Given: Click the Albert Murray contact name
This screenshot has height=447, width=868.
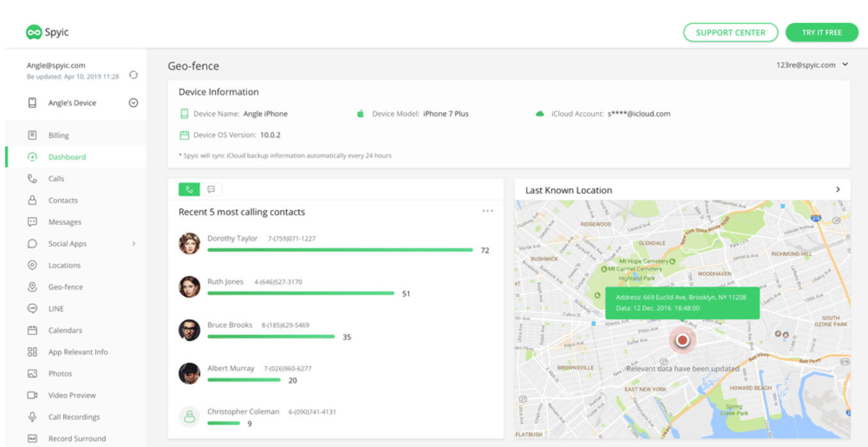Looking at the screenshot, I should click(x=230, y=368).
